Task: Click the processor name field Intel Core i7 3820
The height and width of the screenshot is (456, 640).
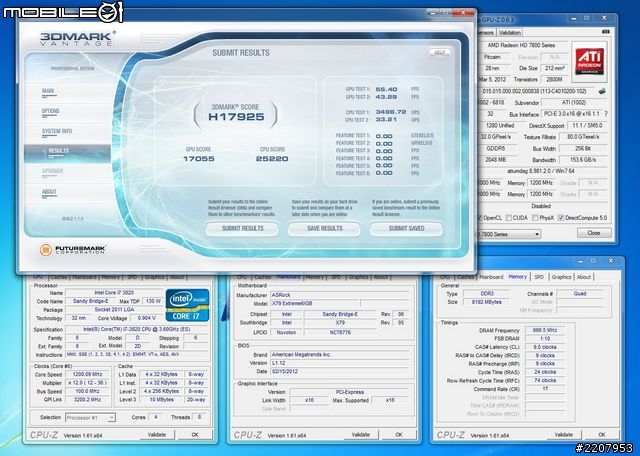Action: (114, 293)
